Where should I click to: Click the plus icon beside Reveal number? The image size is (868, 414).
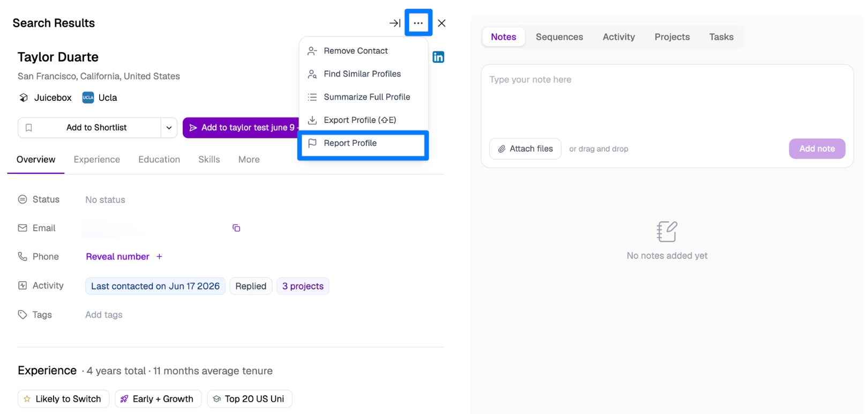159,256
